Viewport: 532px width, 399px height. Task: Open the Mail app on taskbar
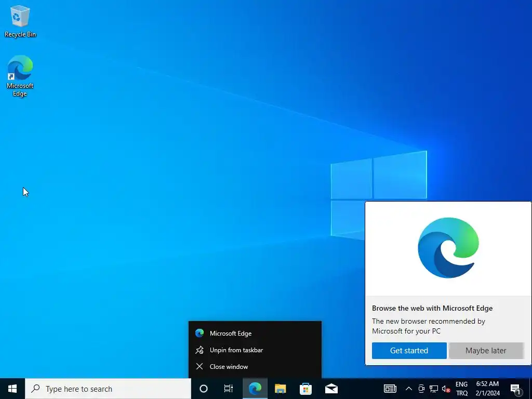[331, 389]
